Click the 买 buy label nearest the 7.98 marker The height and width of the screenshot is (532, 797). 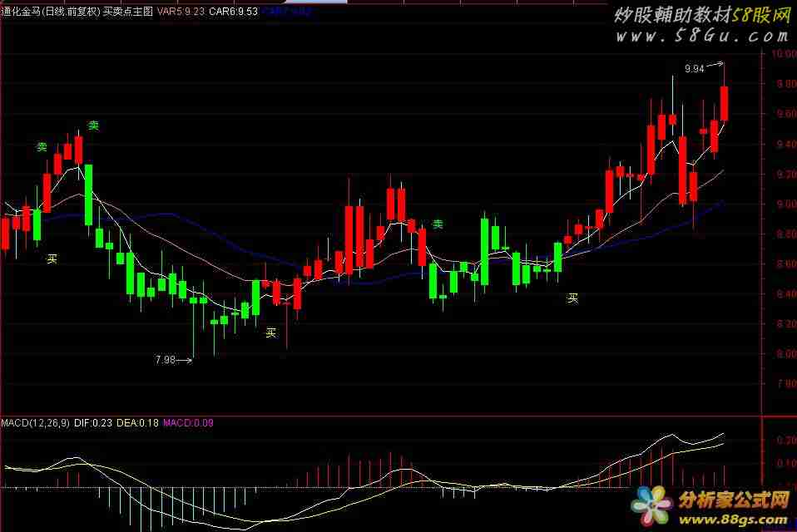point(271,332)
